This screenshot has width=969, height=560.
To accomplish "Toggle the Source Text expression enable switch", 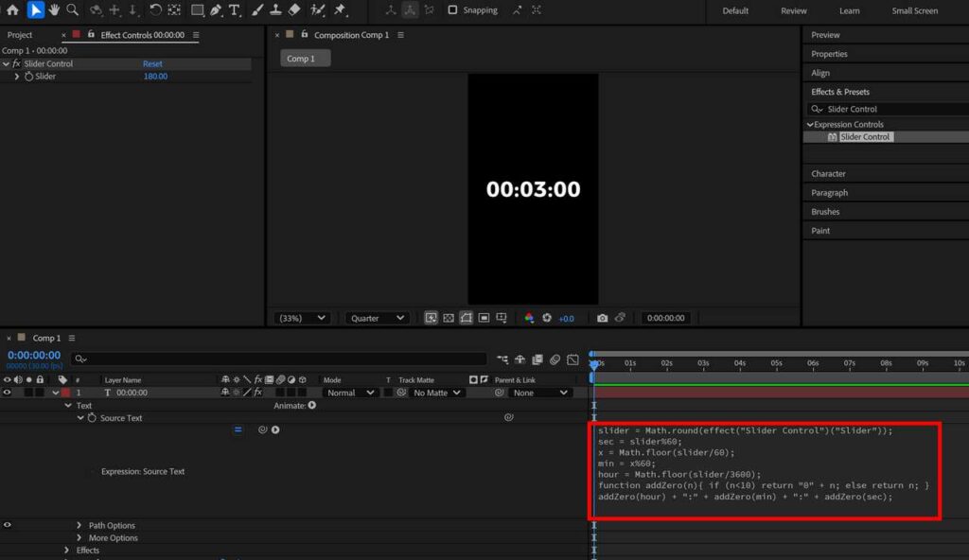I will point(238,429).
